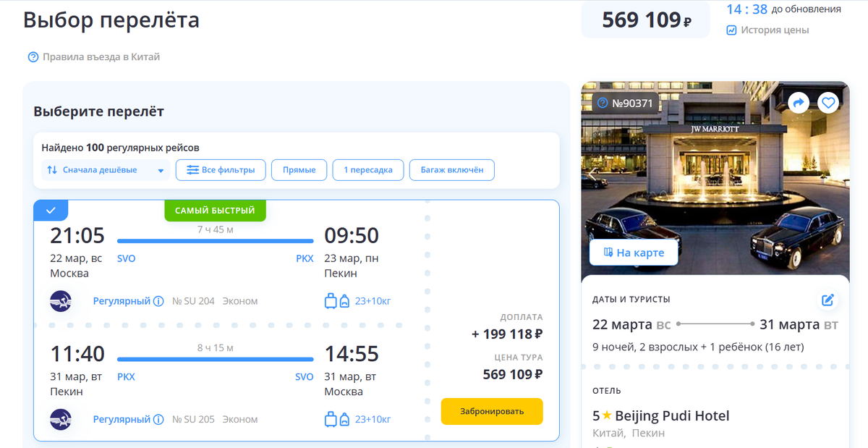The image size is (868, 448).
Task: Toggle Прямые direct flights filter
Action: click(x=299, y=170)
